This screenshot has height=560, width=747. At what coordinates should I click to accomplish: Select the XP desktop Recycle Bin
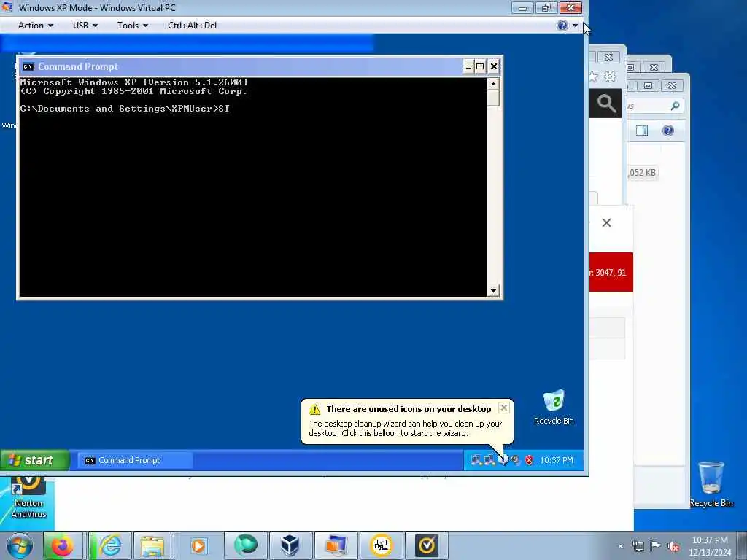[x=554, y=408]
